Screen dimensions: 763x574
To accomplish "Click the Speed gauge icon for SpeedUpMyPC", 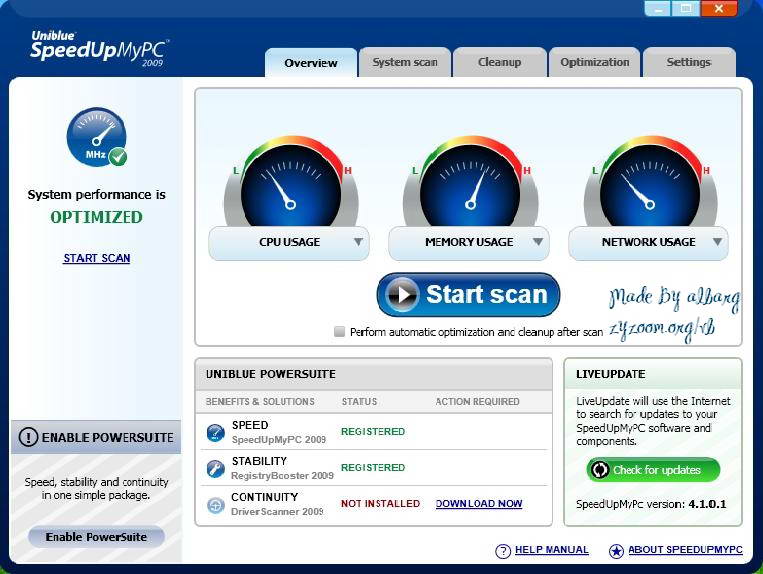I will [x=215, y=433].
